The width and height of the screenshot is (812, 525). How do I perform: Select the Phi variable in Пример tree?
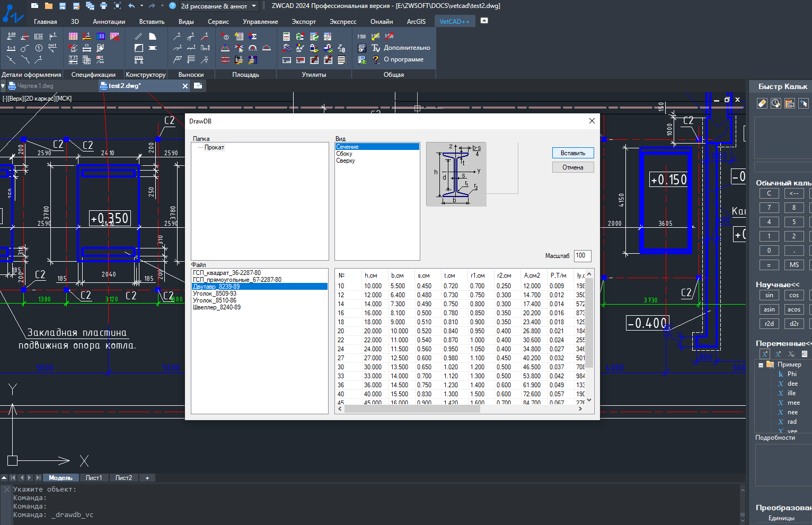point(792,374)
